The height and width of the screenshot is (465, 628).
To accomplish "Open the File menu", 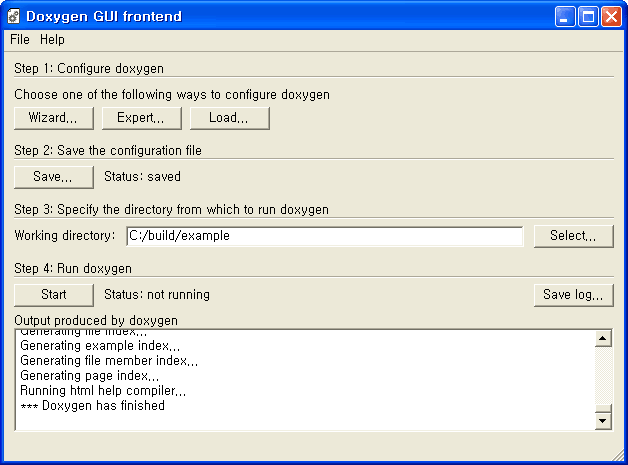I will 20,40.
